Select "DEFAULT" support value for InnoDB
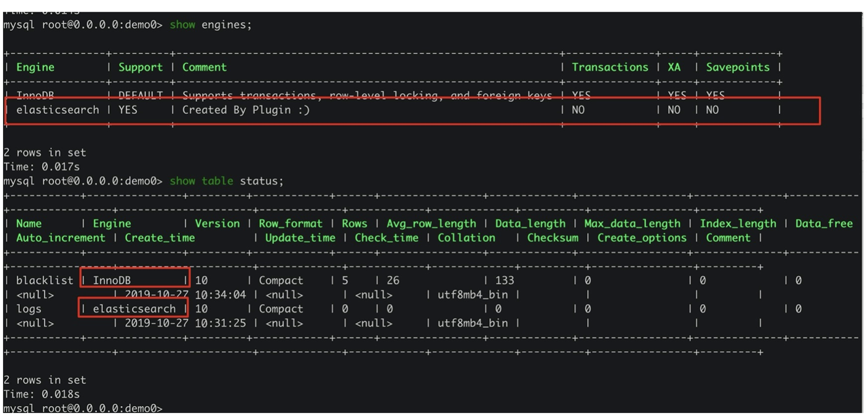Image resolution: width=868 pixels, height=418 pixels. tap(141, 96)
